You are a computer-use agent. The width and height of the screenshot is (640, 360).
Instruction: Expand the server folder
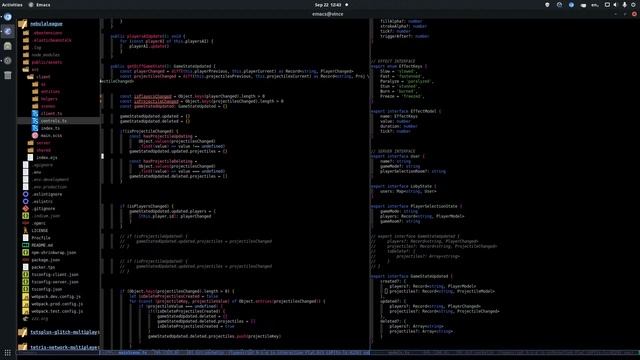[x=43, y=143]
